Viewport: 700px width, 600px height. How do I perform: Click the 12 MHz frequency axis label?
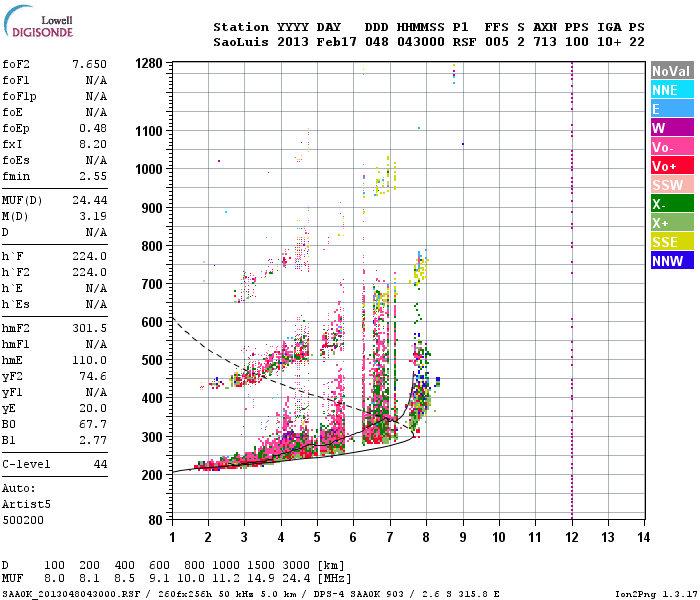tap(571, 537)
